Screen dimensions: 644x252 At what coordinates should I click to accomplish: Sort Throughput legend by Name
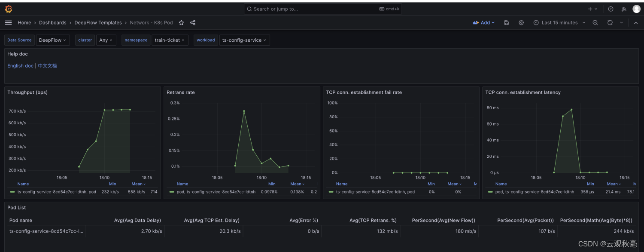(x=23, y=184)
